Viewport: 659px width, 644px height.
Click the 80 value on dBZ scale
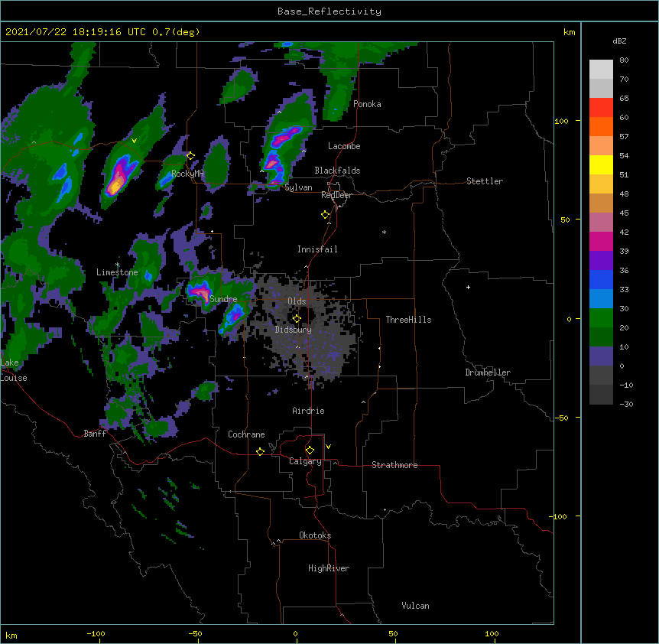pos(624,60)
